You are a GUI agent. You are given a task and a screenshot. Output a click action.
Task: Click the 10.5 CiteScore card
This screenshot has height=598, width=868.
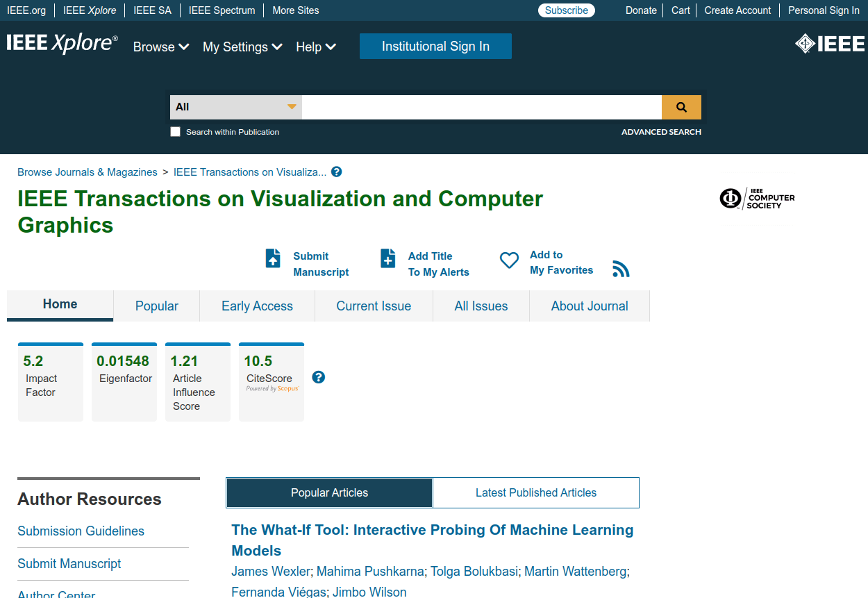click(x=272, y=382)
